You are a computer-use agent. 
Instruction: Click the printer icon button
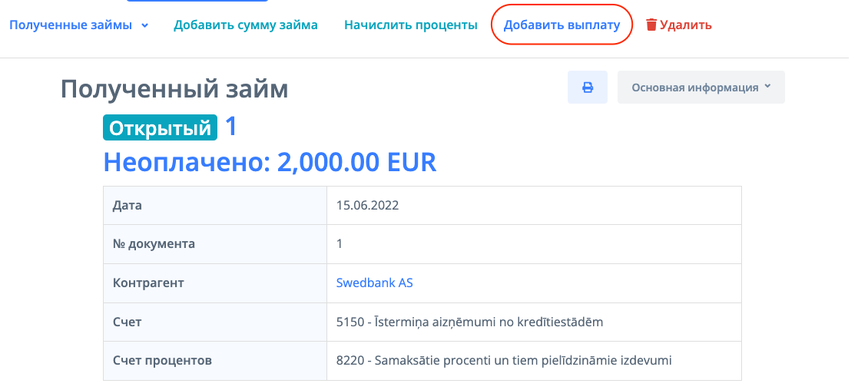pos(588,88)
